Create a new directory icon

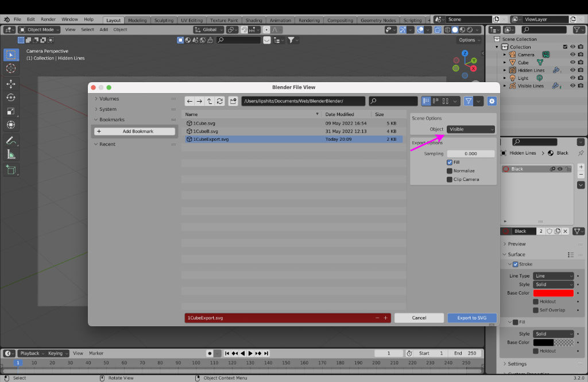point(233,101)
